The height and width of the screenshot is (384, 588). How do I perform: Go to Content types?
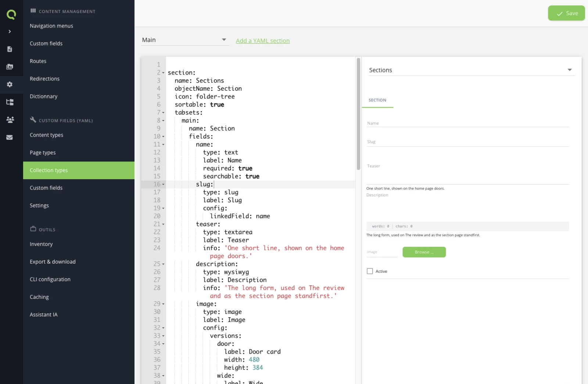46,135
